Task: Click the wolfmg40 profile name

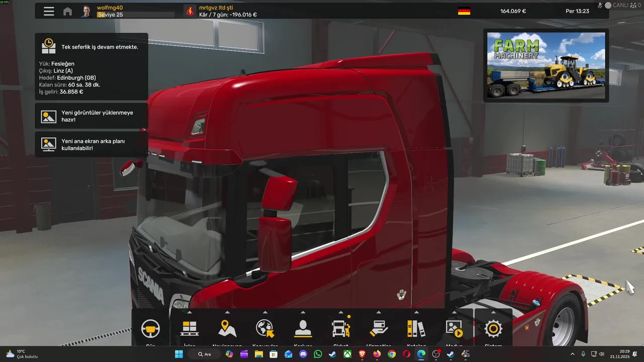Action: pyautogui.click(x=110, y=8)
